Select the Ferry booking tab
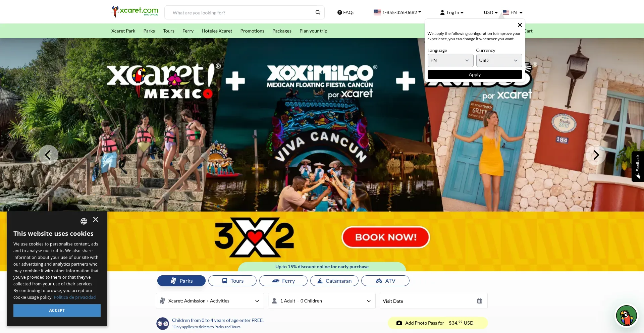Image resolution: width=644 pixels, height=333 pixels. point(283,281)
